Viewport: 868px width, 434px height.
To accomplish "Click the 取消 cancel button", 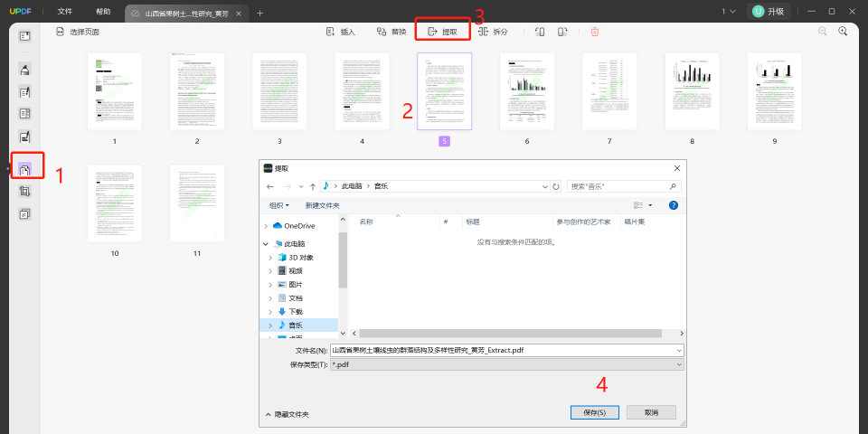I will (x=651, y=412).
